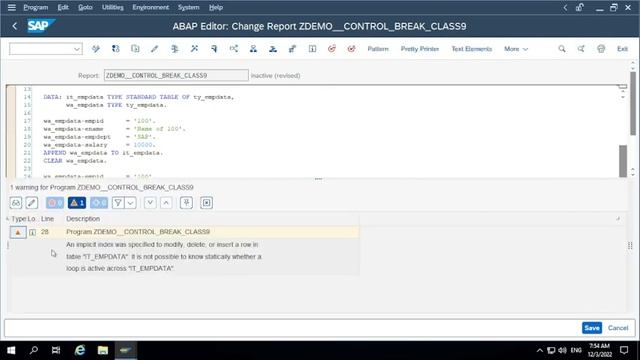Viewport: 640px width, 360px height.
Task: Go to next message with down chevron
Action: [150, 203]
